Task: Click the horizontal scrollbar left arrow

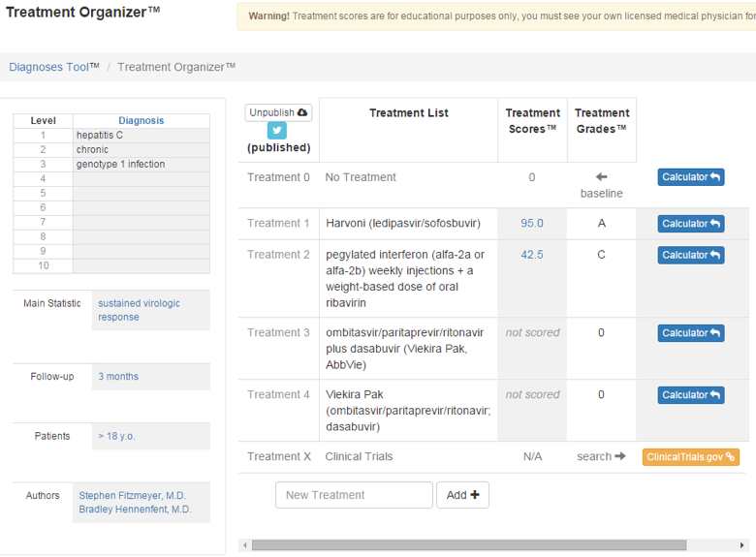Action: 244,545
